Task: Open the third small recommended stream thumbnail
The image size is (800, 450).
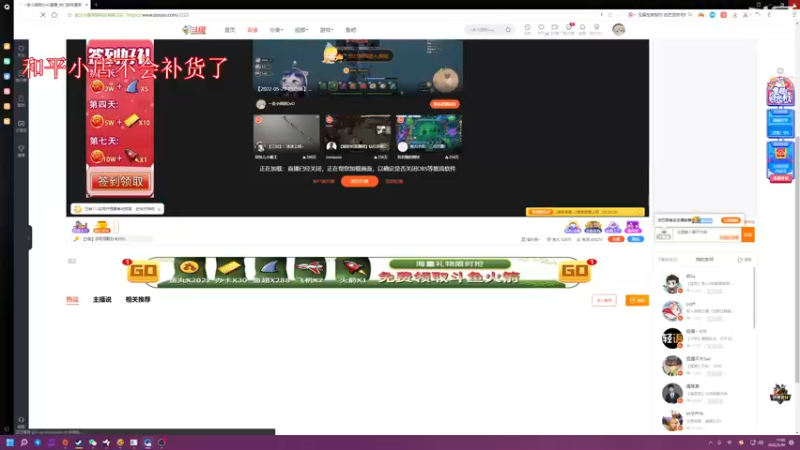Action: point(429,133)
